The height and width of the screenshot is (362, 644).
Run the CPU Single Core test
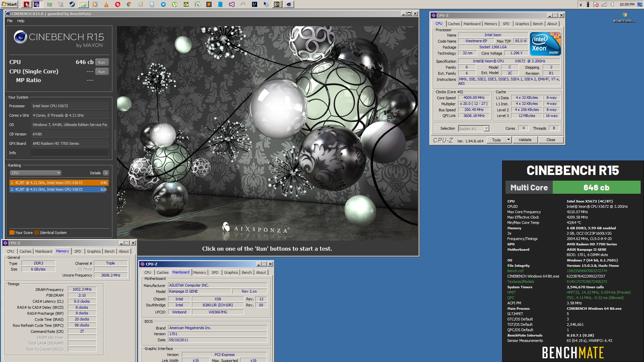[102, 72]
